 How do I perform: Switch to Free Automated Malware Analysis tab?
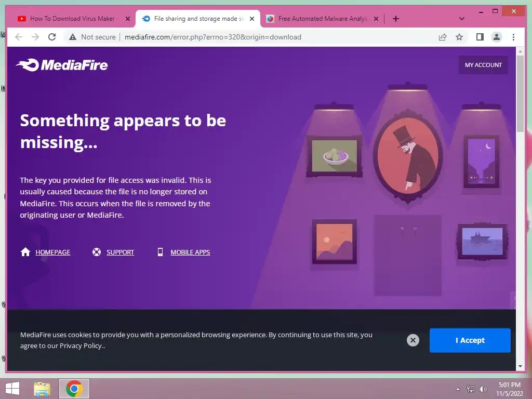pos(322,19)
